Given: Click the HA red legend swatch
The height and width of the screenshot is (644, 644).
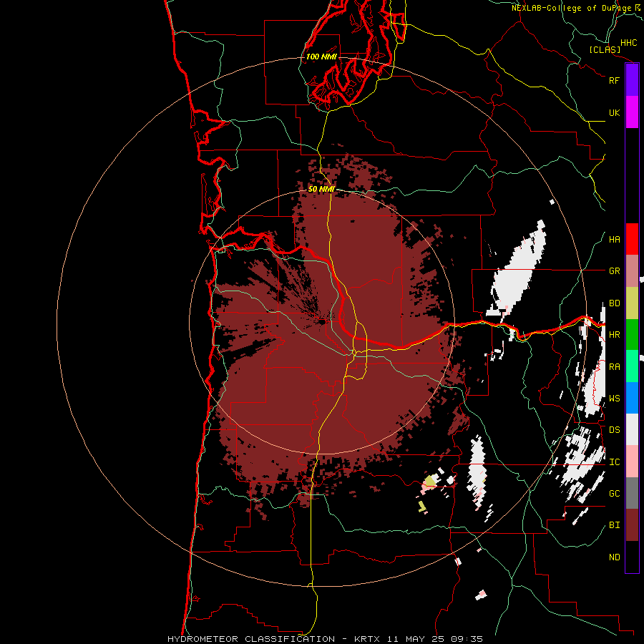Looking at the screenshot, I should coord(632,239).
